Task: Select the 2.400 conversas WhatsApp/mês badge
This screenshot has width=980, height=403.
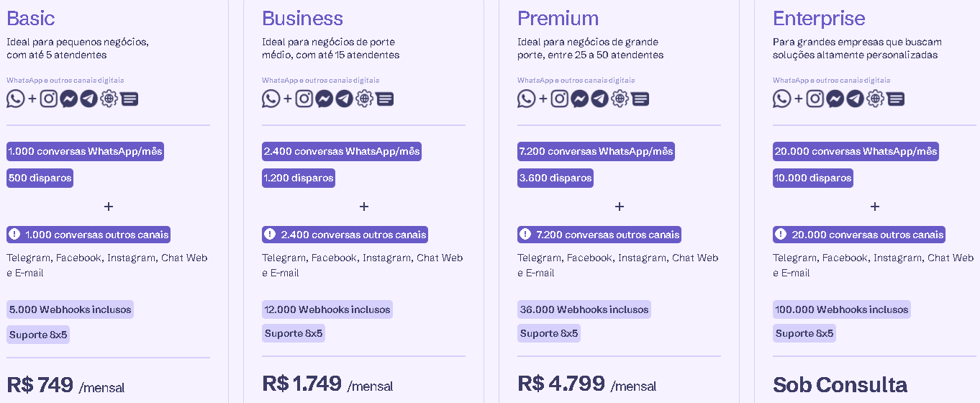Action: (342, 151)
